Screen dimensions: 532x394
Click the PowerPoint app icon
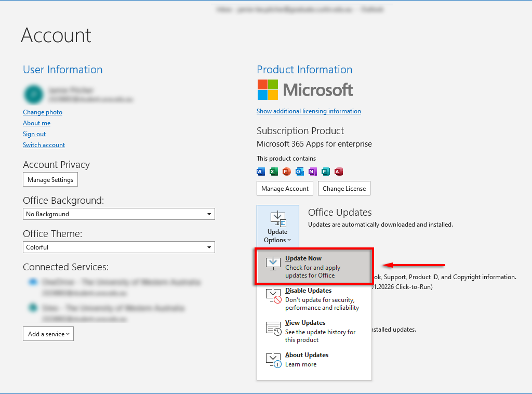[x=287, y=172]
